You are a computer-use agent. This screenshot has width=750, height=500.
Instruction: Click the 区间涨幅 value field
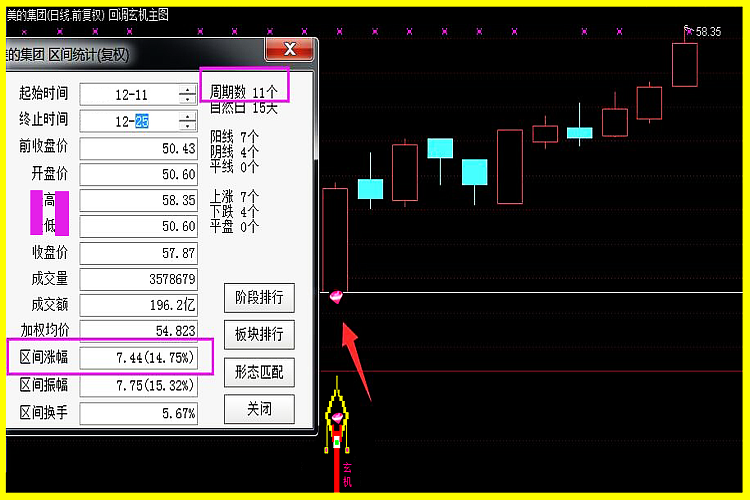tap(138, 357)
